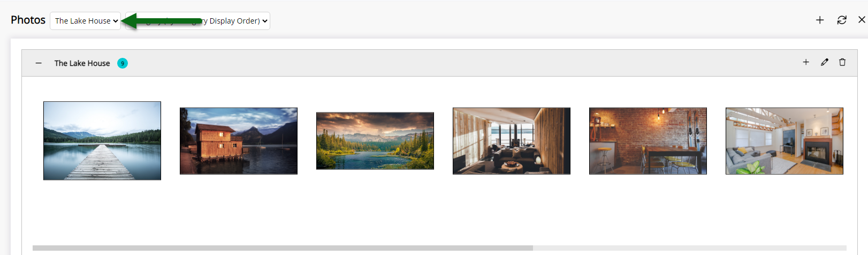Image resolution: width=868 pixels, height=255 pixels.
Task: Edit The Lake House group with pencil icon
Action: (x=825, y=62)
